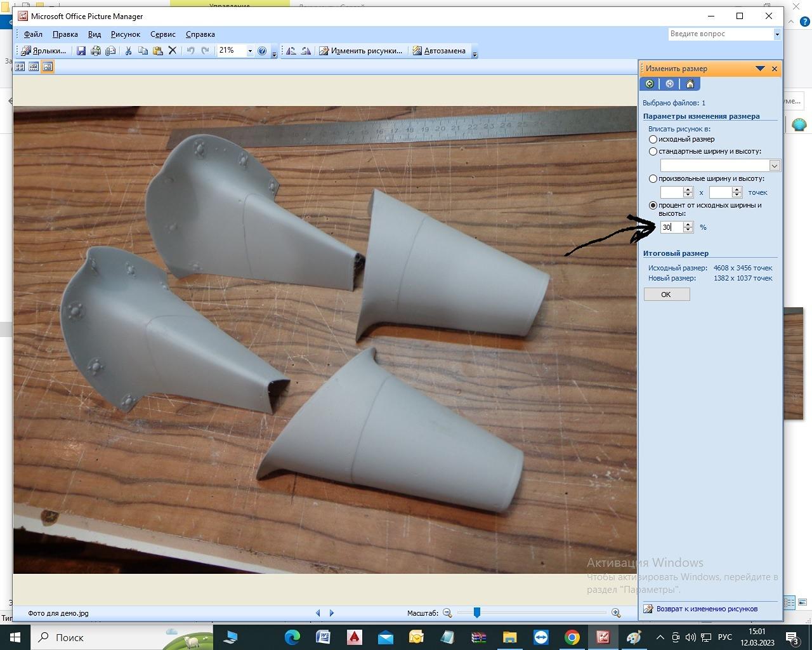
Task: Select "стандартные ширину и высоту" option
Action: pyautogui.click(x=653, y=151)
